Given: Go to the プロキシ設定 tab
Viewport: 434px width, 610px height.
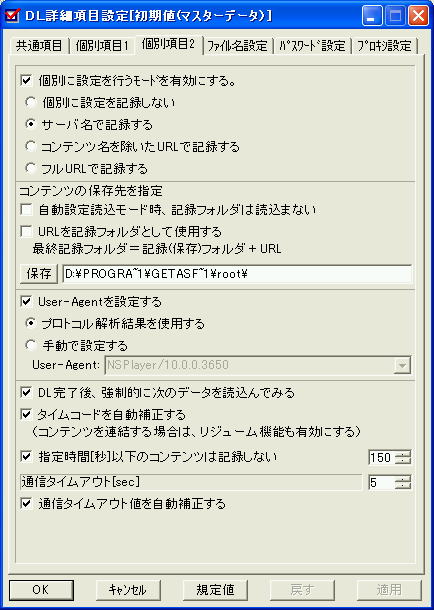Looking at the screenshot, I should tap(383, 46).
